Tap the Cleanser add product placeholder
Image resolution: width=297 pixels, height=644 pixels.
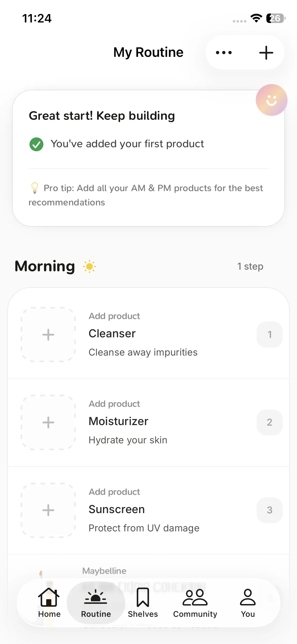tap(48, 334)
